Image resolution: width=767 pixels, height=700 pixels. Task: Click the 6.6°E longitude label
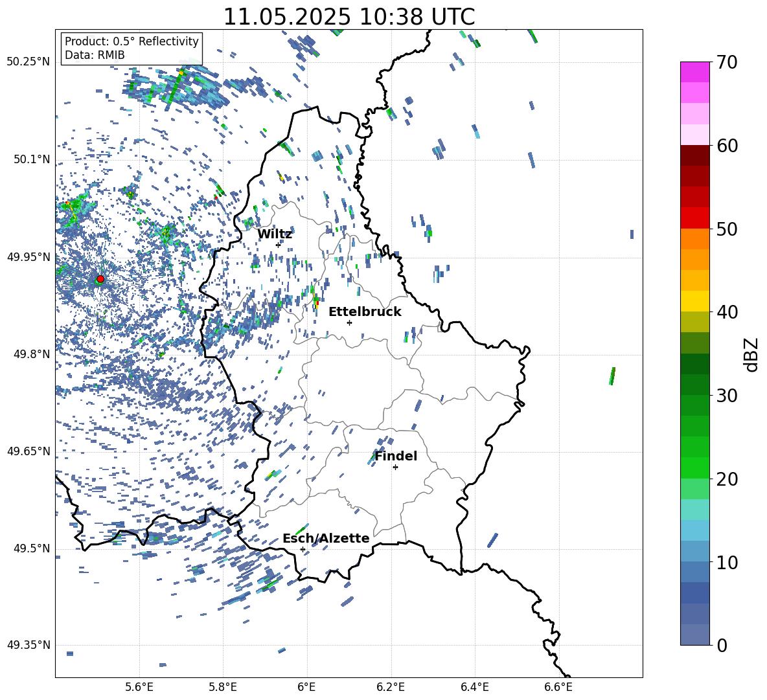(x=558, y=687)
